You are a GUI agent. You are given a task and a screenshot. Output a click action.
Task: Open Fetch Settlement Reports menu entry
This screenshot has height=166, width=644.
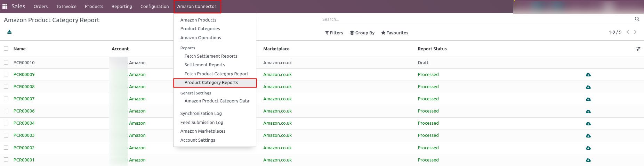click(211, 56)
